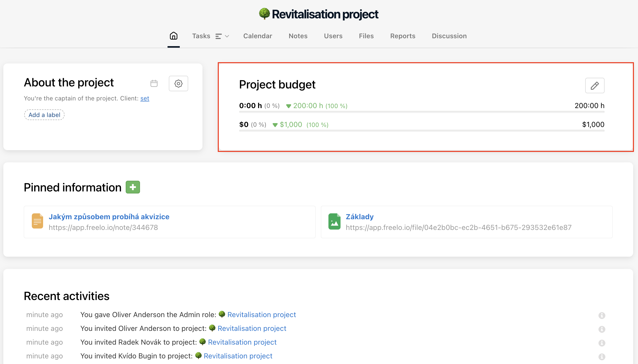Click the orange note document icon

37,221
